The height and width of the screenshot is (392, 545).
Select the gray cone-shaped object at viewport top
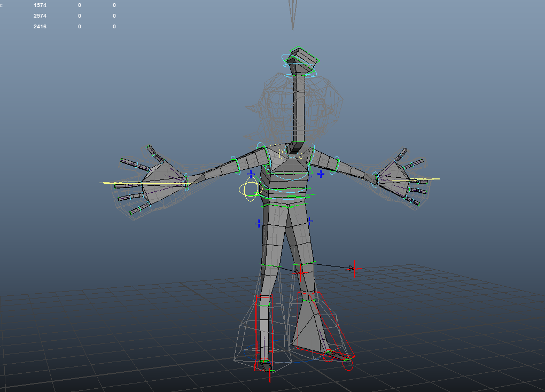click(293, 15)
